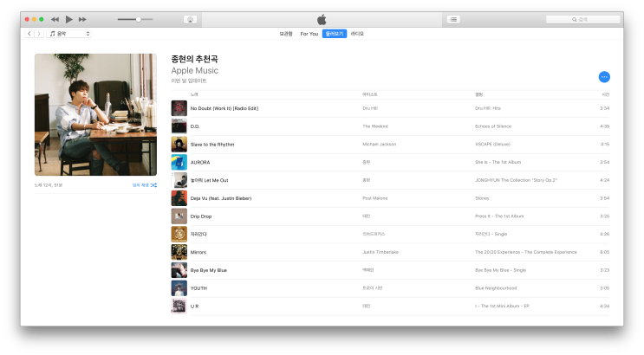Screen dimensions: 644x355
Task: Click album XSCAPE (Deluxe)
Action: pos(493,145)
